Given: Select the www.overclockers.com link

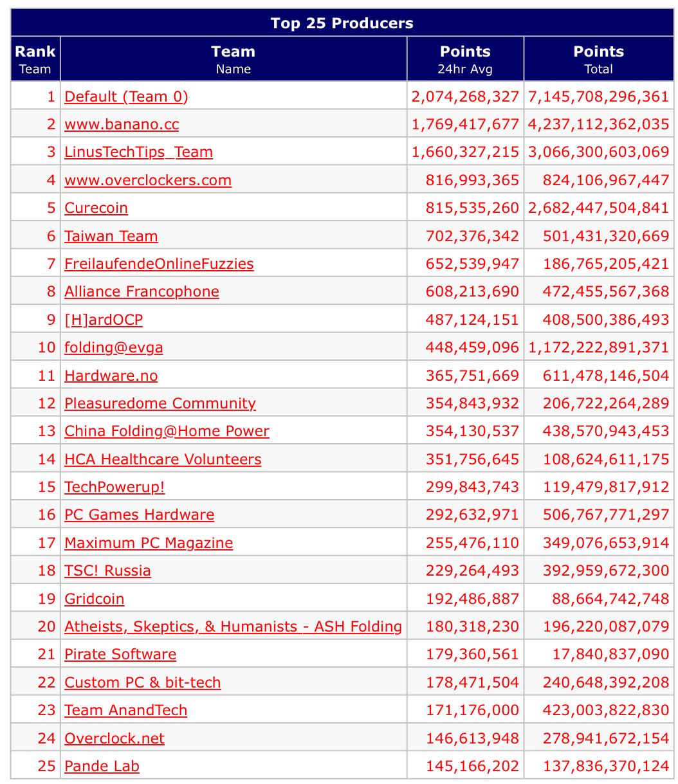Looking at the screenshot, I should [x=148, y=180].
